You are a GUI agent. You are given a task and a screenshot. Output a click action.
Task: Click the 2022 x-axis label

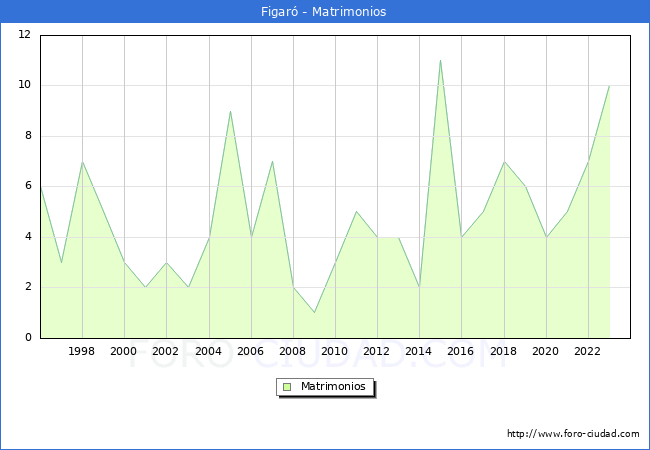[x=587, y=351]
